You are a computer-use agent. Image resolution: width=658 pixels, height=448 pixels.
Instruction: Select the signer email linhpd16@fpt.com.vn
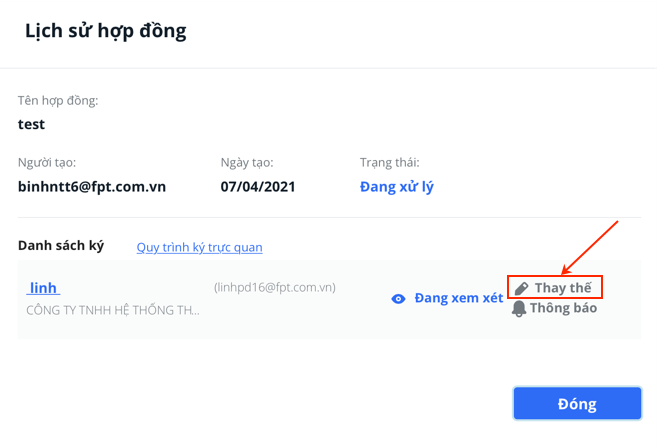pos(275,287)
